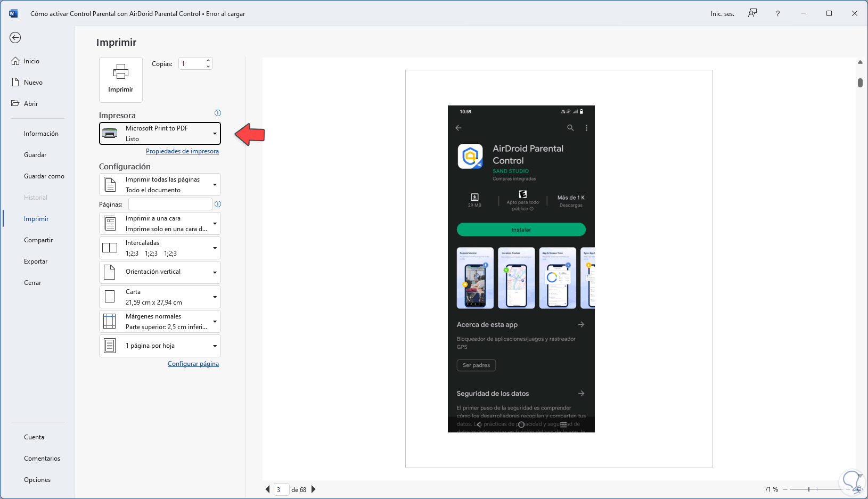Open the Imprimir todas las páginas dropdown
Viewport: 868px width, 499px height.
pos(160,185)
